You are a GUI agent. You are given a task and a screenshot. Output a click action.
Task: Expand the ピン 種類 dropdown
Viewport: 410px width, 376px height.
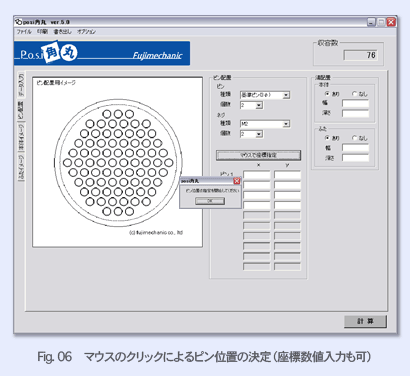286,95
